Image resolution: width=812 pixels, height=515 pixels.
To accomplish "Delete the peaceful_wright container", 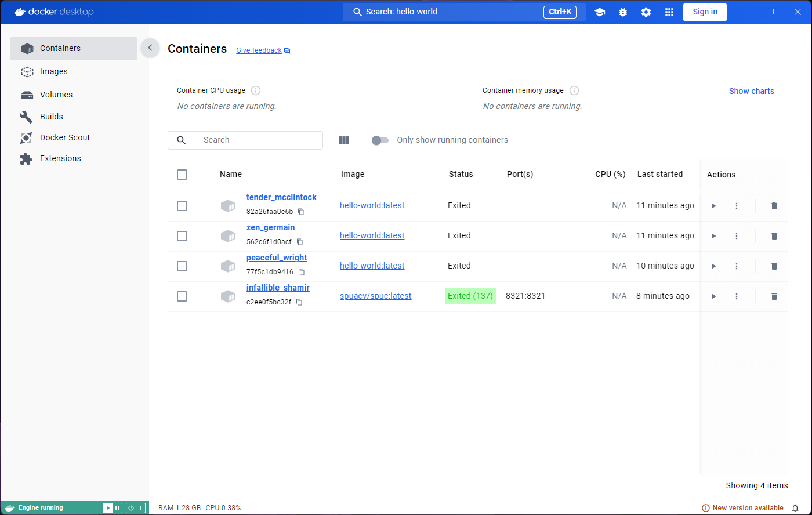I will (774, 266).
